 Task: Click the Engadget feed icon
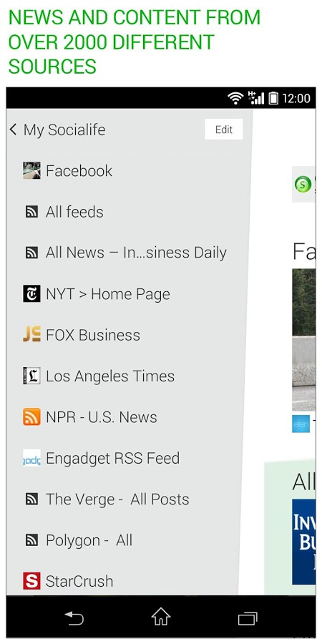(31, 458)
